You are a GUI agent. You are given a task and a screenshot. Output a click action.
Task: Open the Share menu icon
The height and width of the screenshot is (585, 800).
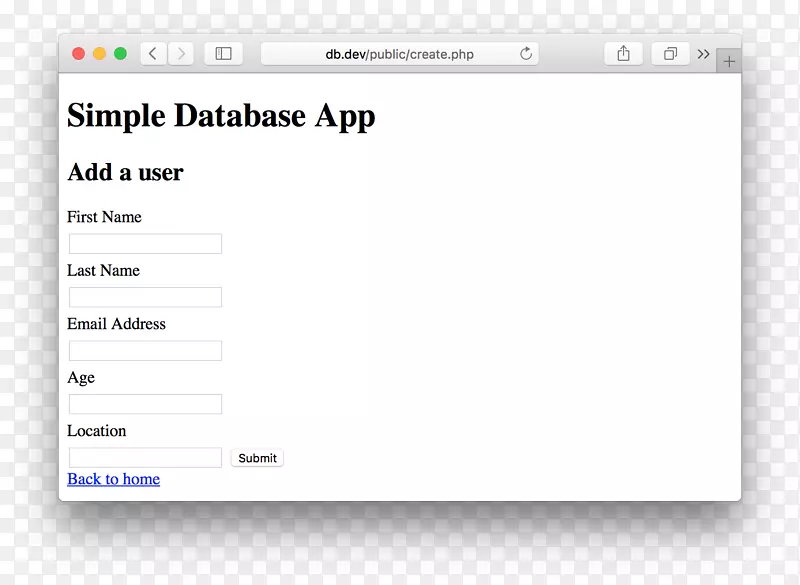point(623,54)
